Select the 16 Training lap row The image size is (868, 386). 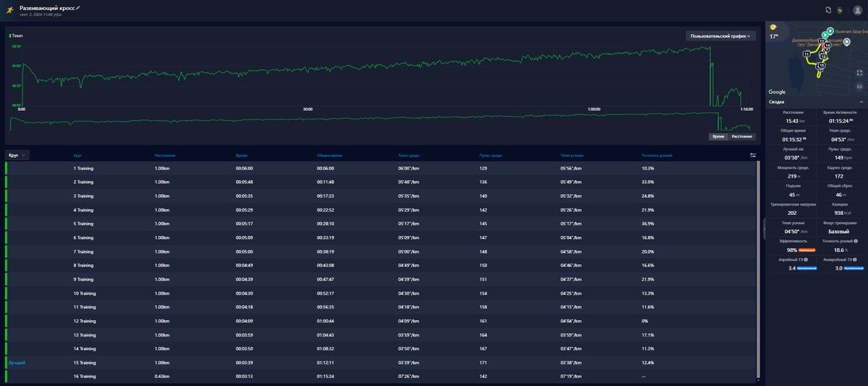[x=380, y=377]
